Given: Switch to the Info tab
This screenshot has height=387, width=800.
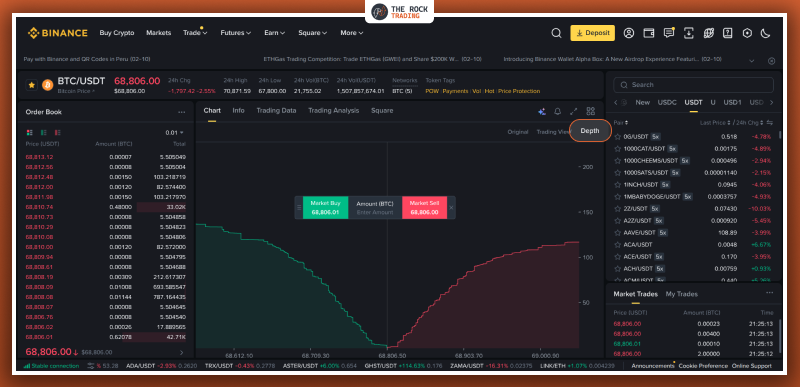Looking at the screenshot, I should click(238, 111).
